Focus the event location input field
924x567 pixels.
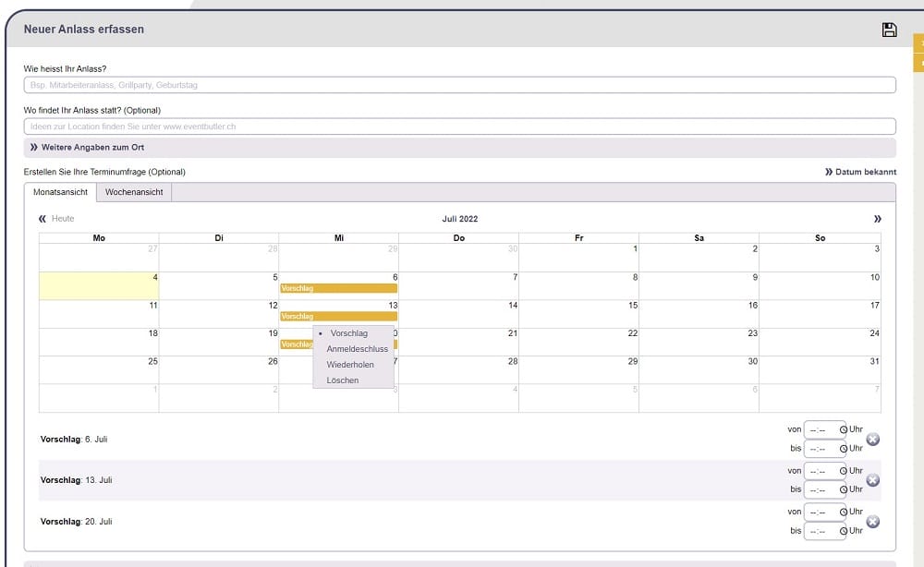tap(459, 127)
